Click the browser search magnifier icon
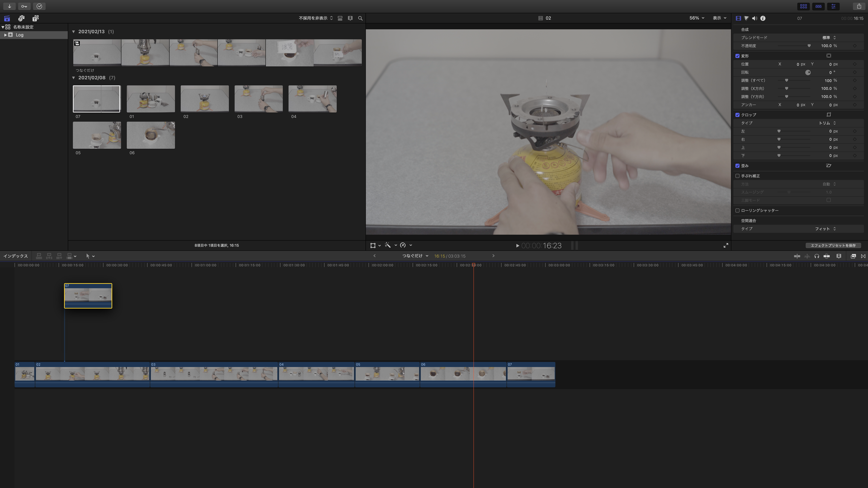Viewport: 868px width, 488px height. click(360, 18)
